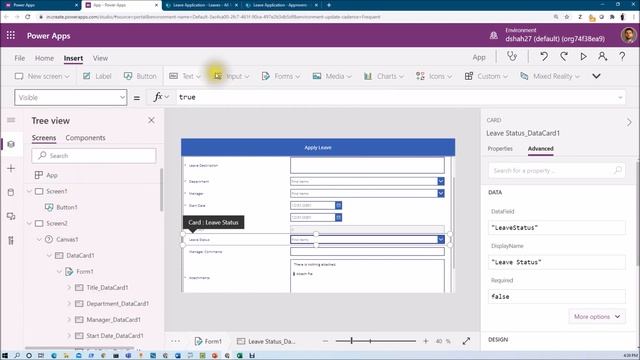Expand the ribbon overflow chevron
Screen dimensions: 640x360
(596, 76)
